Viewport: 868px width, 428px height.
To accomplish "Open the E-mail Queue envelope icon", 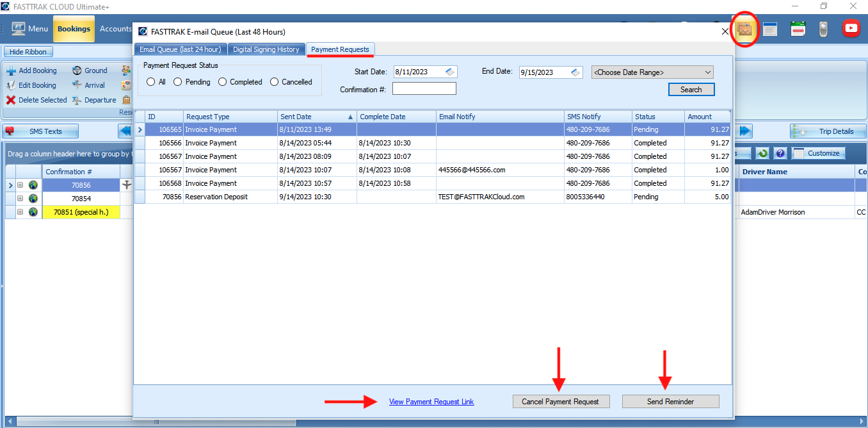I will click(744, 29).
